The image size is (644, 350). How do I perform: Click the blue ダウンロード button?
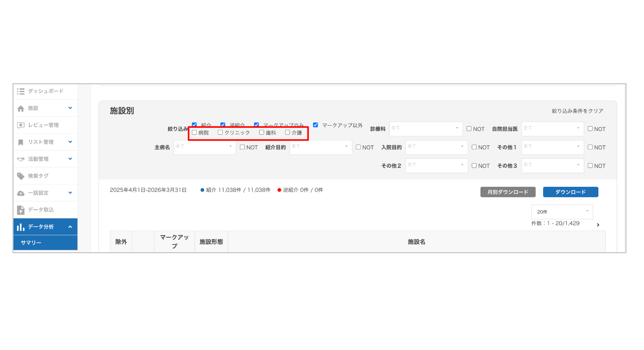(570, 192)
